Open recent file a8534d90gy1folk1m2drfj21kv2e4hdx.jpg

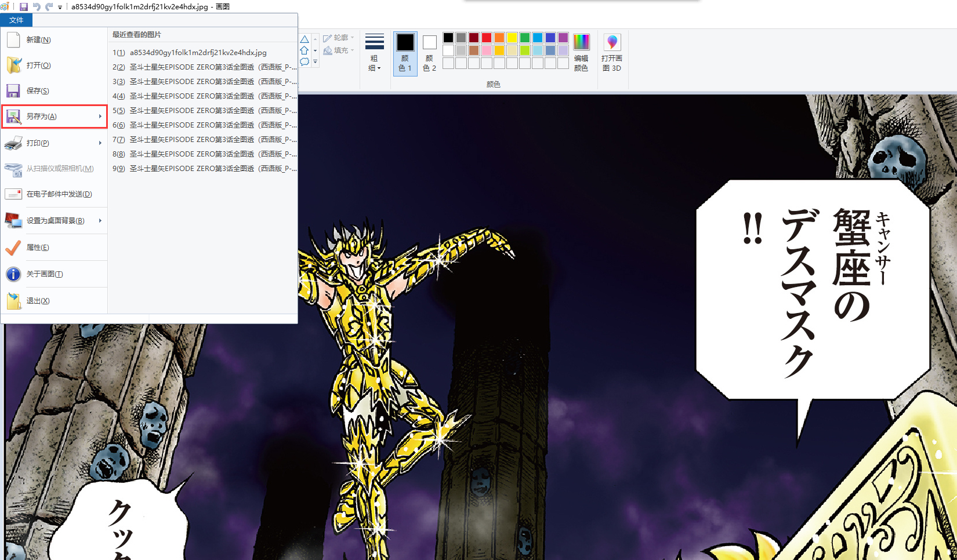203,53
